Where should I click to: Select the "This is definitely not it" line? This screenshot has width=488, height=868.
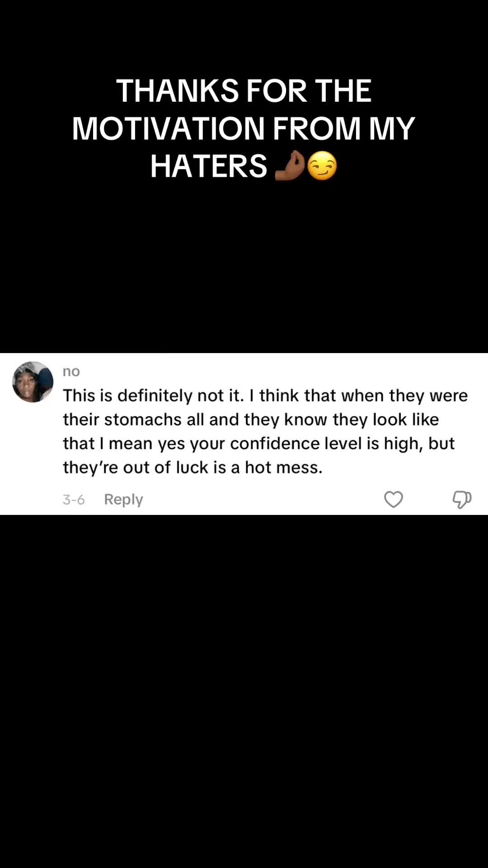265,396
